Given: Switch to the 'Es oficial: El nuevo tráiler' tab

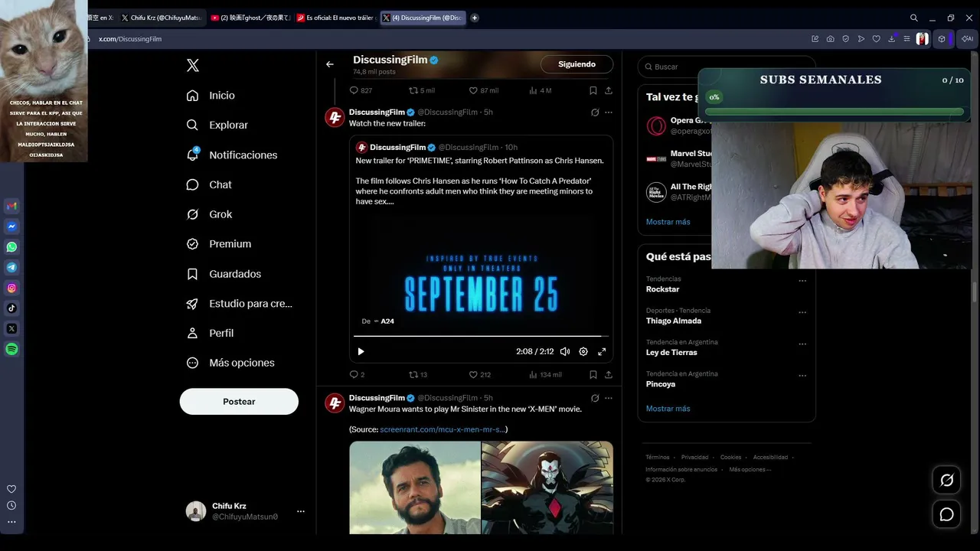Looking at the screenshot, I should (335, 18).
